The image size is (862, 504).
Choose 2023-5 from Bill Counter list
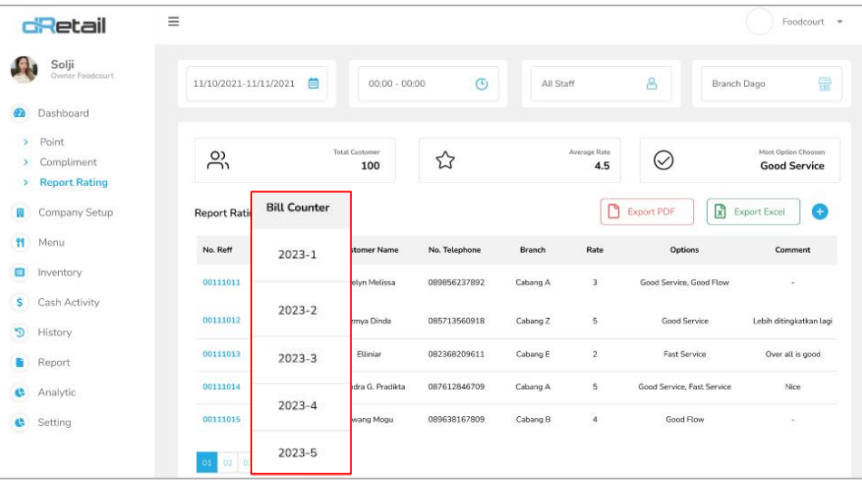tap(298, 452)
